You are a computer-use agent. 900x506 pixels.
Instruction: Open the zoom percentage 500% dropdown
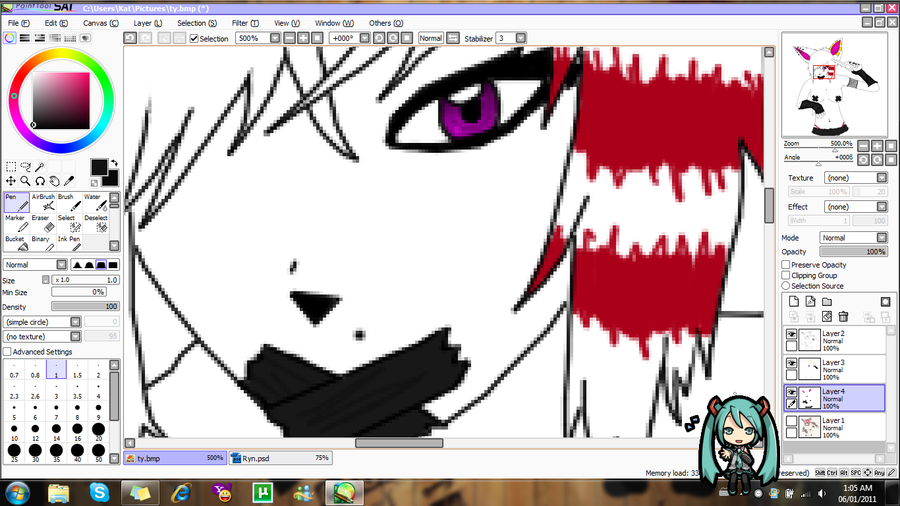coord(275,38)
